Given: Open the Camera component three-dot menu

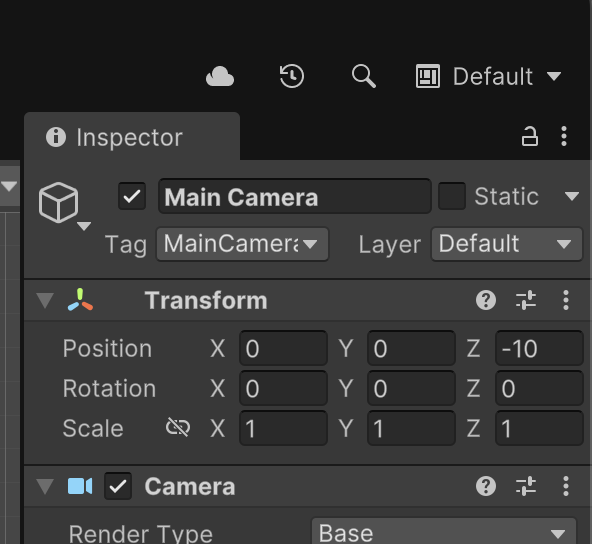Looking at the screenshot, I should coord(566,486).
